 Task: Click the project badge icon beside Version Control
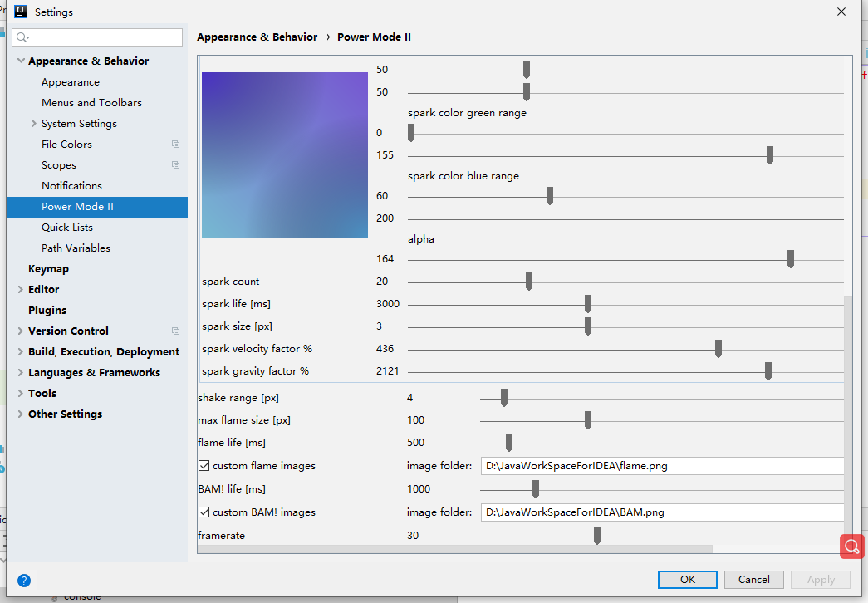[176, 331]
